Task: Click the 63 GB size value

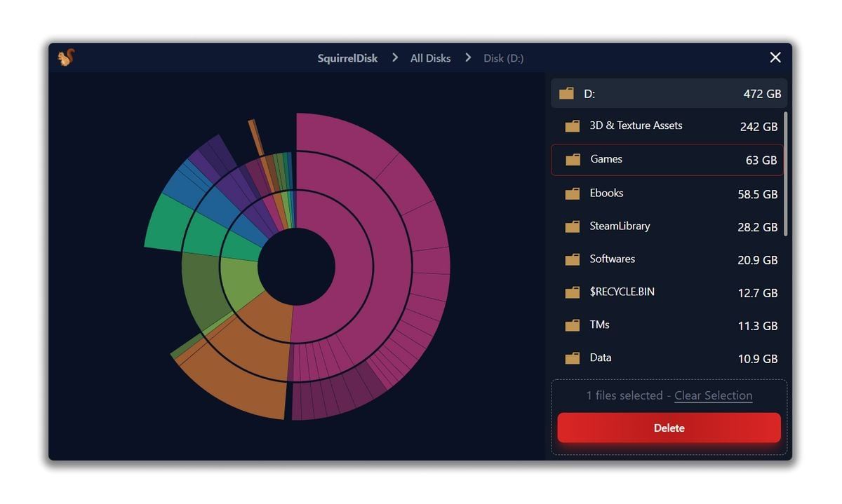Action: pyautogui.click(x=761, y=161)
